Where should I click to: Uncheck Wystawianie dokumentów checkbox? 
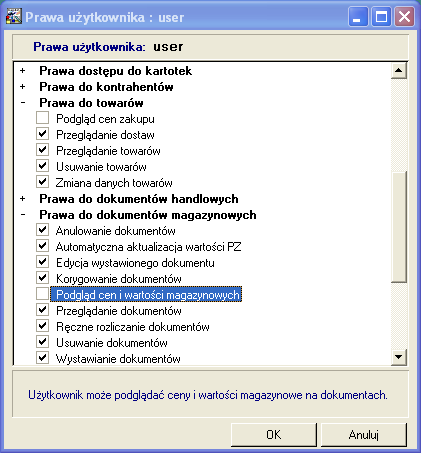[x=42, y=358]
